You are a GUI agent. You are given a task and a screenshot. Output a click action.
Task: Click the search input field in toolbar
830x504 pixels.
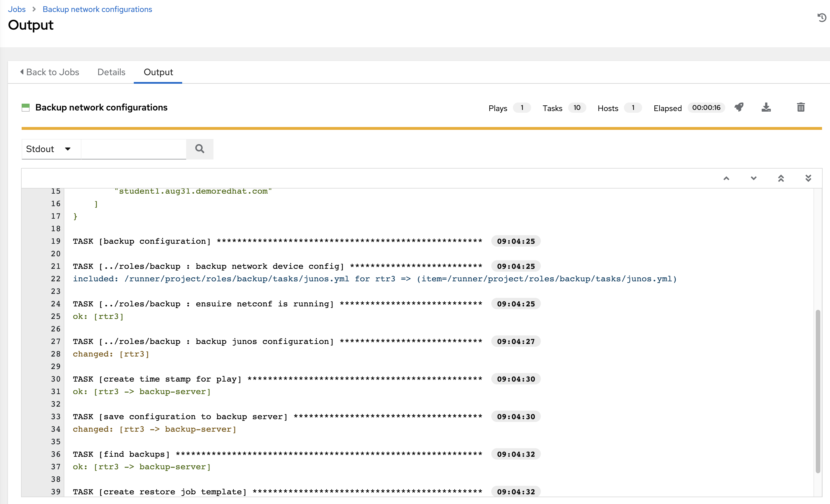tap(133, 149)
